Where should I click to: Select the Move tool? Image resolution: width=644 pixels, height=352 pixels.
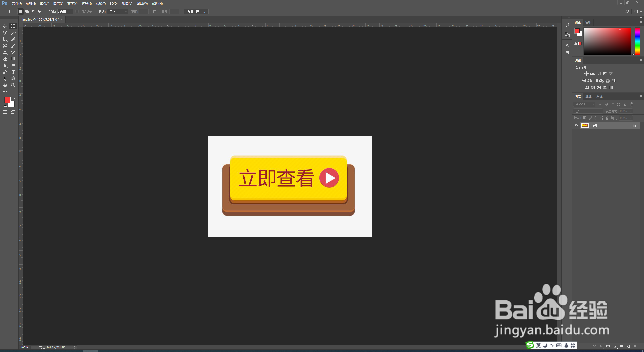point(5,26)
